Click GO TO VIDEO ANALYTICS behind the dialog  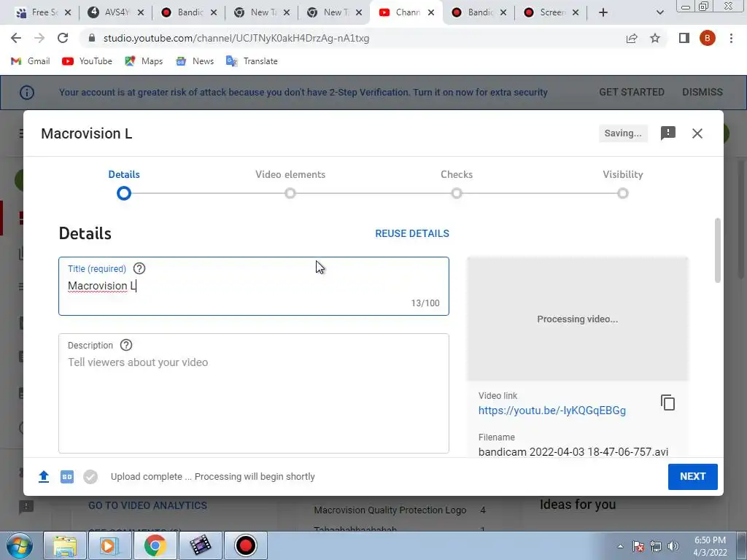point(147,505)
